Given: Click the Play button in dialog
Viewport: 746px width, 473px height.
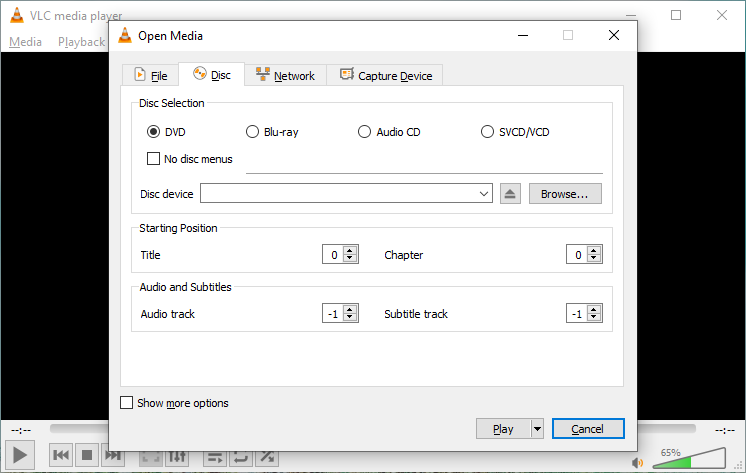Looking at the screenshot, I should coord(503,429).
